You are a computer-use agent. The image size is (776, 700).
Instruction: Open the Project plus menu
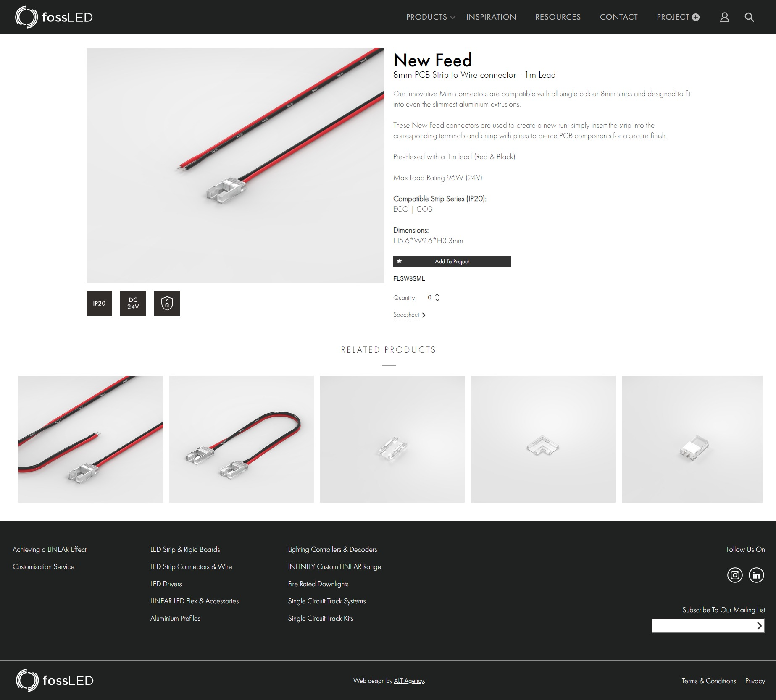678,17
